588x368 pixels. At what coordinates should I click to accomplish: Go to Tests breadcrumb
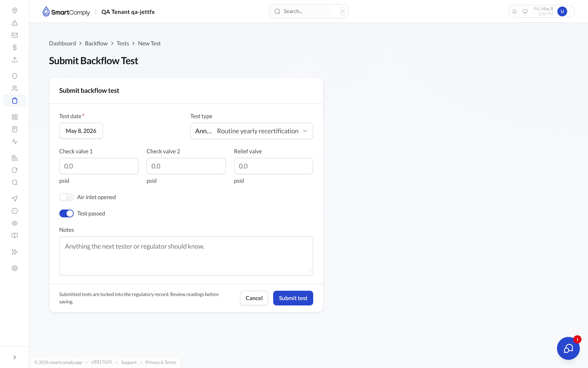[123, 43]
